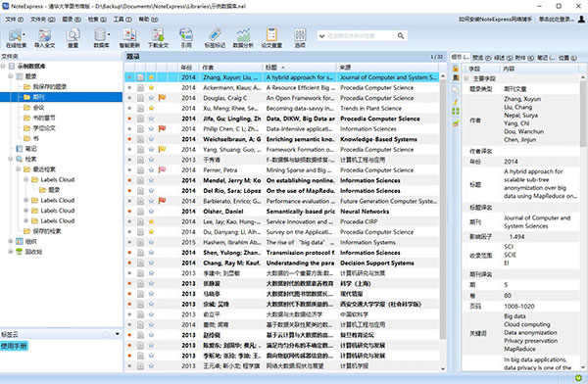Viewport: 588px width, 384px height.
Task: Open the tag cloud panel dropdown arrow
Action: pos(118,334)
